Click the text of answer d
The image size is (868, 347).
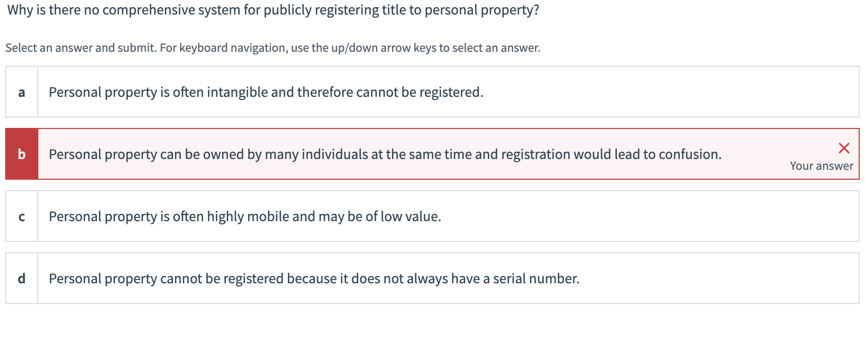[x=314, y=278]
